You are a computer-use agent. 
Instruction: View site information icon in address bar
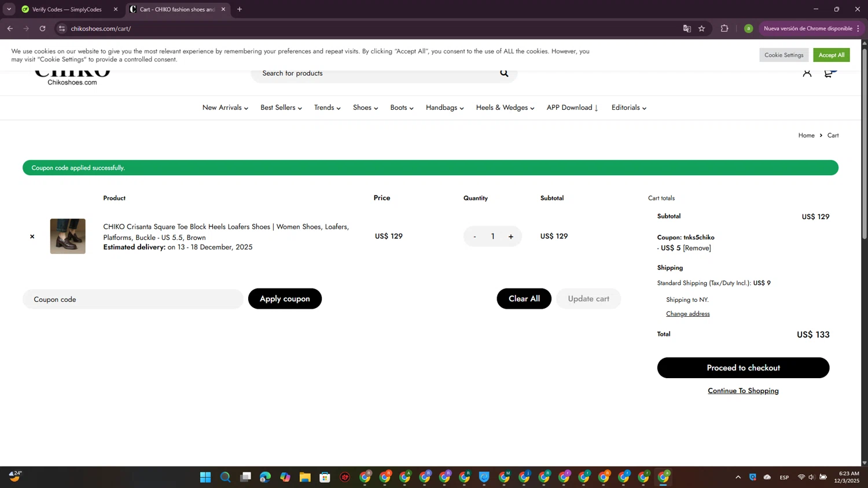(62, 28)
